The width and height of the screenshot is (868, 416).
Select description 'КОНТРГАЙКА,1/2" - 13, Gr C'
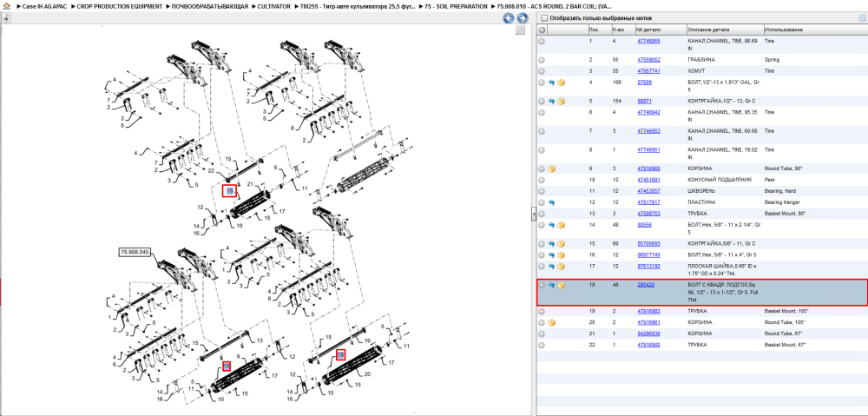point(722,102)
